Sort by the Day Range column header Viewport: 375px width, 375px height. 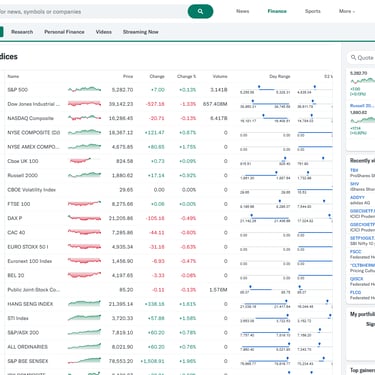(280, 76)
